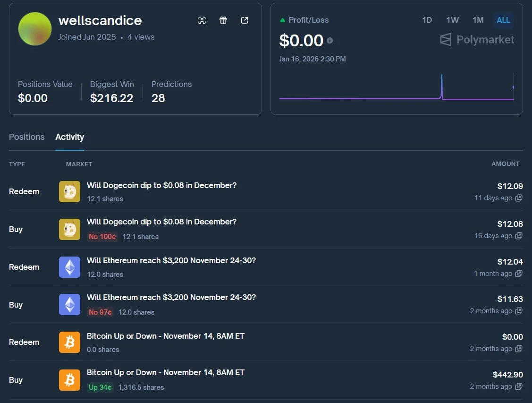
Task: Switch chart timeframe to 1M
Action: click(x=478, y=20)
